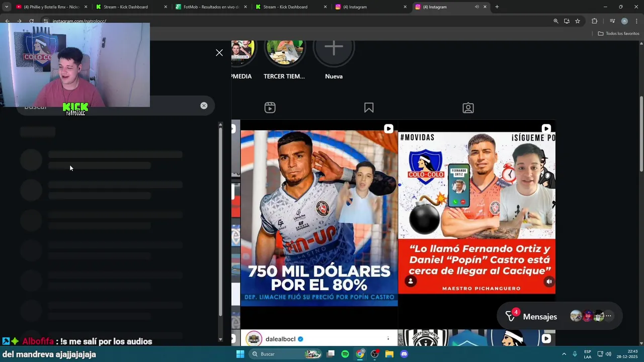The image size is (644, 362).
Task: Reload the current page
Action: pos(31,21)
